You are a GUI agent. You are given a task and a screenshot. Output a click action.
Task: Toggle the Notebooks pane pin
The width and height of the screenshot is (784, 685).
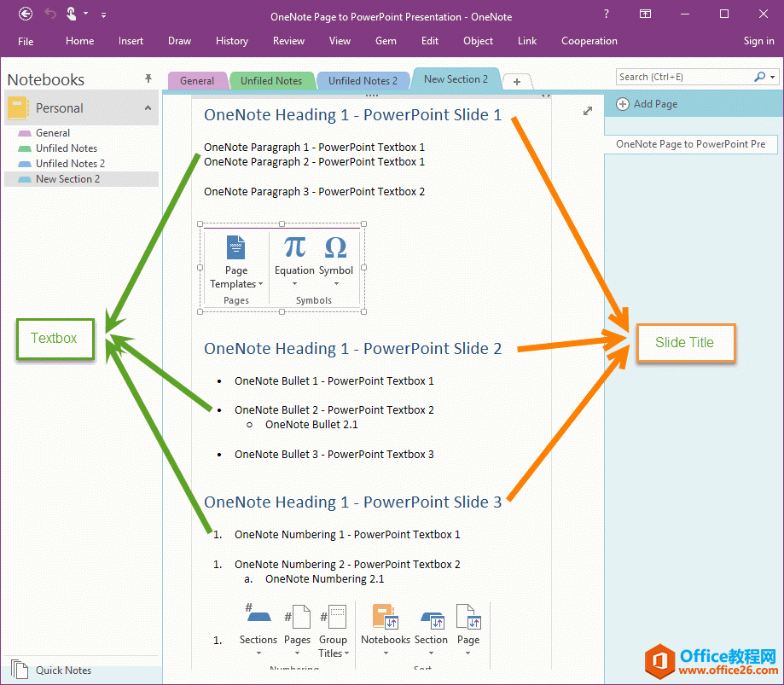pos(148,78)
